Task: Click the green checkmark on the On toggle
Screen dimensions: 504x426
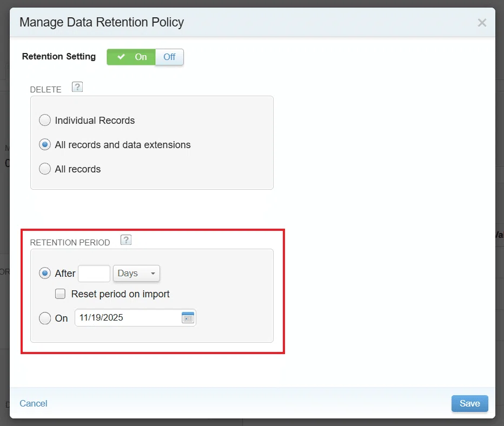Action: tap(121, 57)
